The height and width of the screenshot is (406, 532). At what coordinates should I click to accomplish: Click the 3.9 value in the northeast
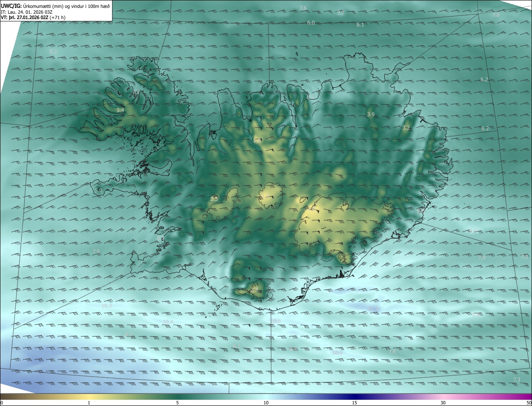click(x=371, y=114)
